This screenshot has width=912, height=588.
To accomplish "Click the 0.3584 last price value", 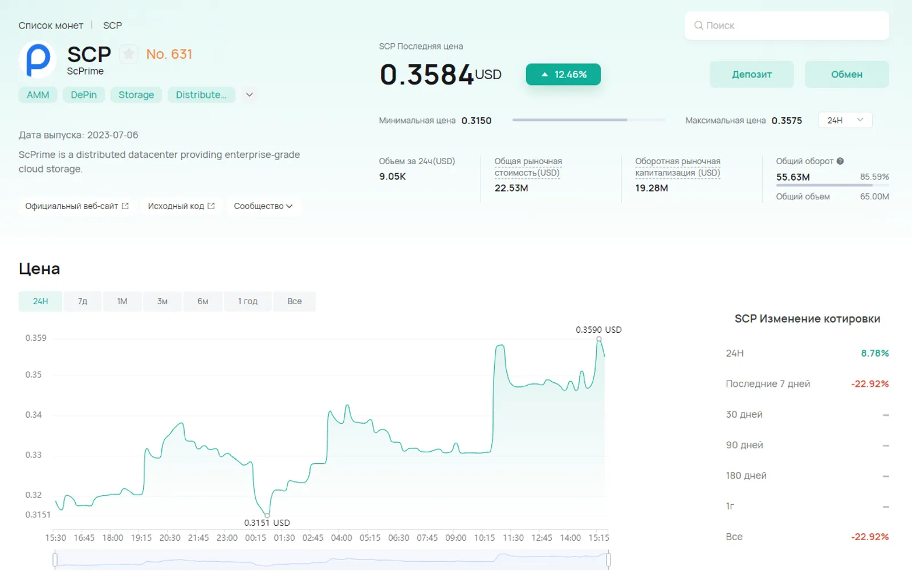I will [427, 75].
